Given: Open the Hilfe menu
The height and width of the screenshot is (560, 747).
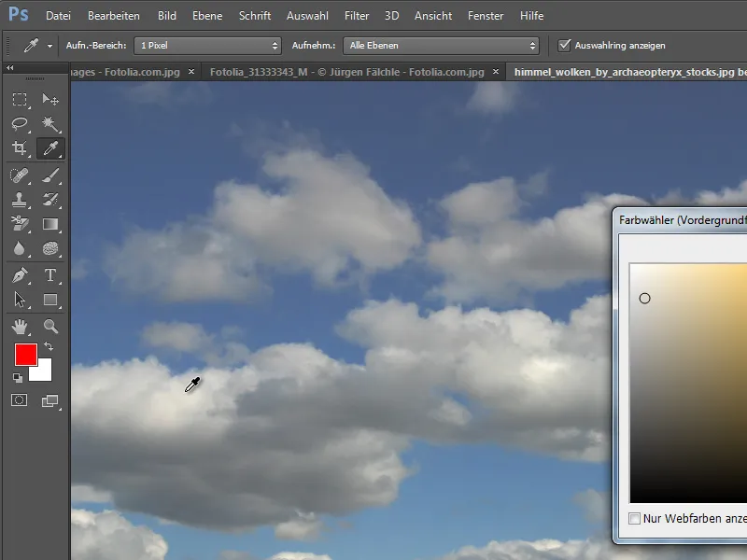Looking at the screenshot, I should point(531,16).
